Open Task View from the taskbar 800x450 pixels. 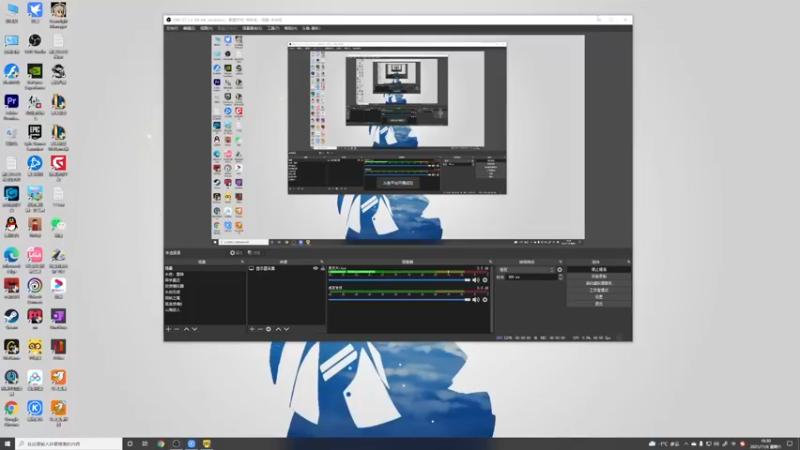[145, 444]
